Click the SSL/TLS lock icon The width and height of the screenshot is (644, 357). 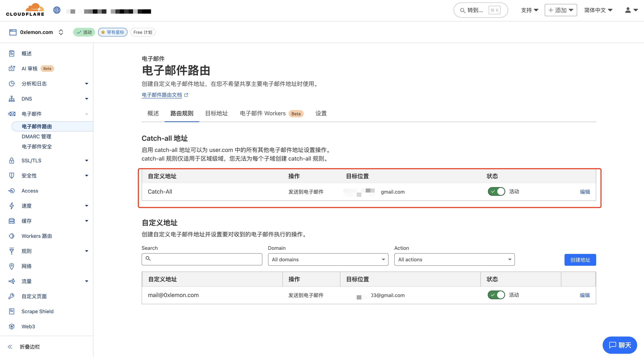coord(12,161)
